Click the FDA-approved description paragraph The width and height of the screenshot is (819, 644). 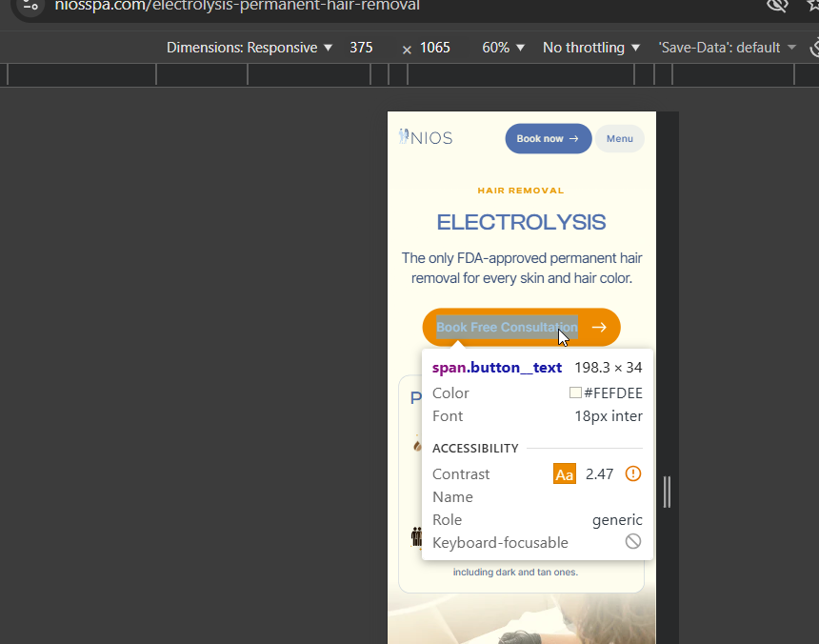tap(521, 268)
